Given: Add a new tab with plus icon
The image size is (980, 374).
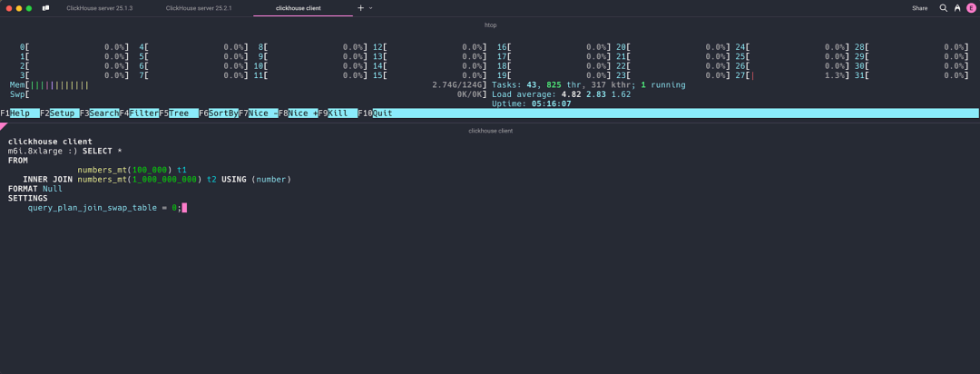Looking at the screenshot, I should coord(360,8).
